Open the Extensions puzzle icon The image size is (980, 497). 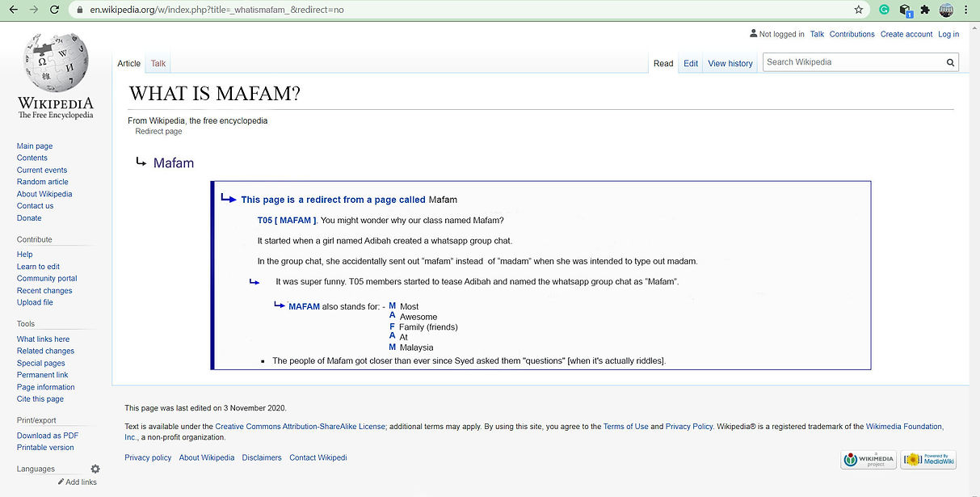pos(925,10)
